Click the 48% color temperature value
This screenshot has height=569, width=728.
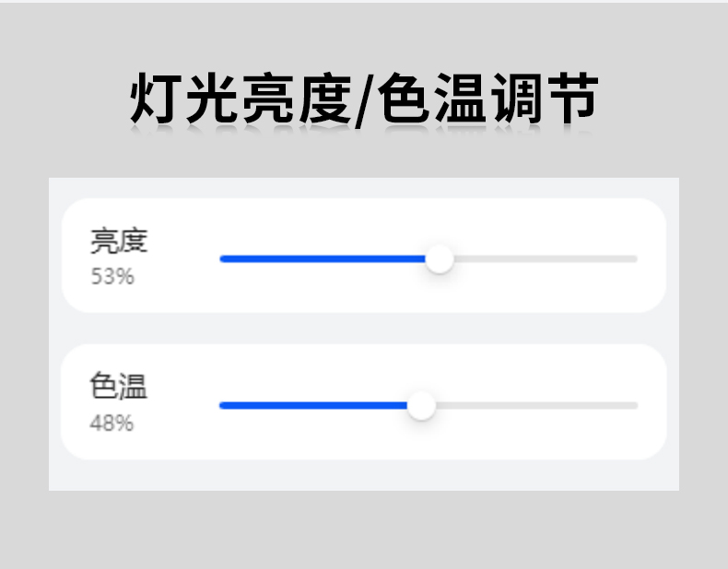(112, 424)
